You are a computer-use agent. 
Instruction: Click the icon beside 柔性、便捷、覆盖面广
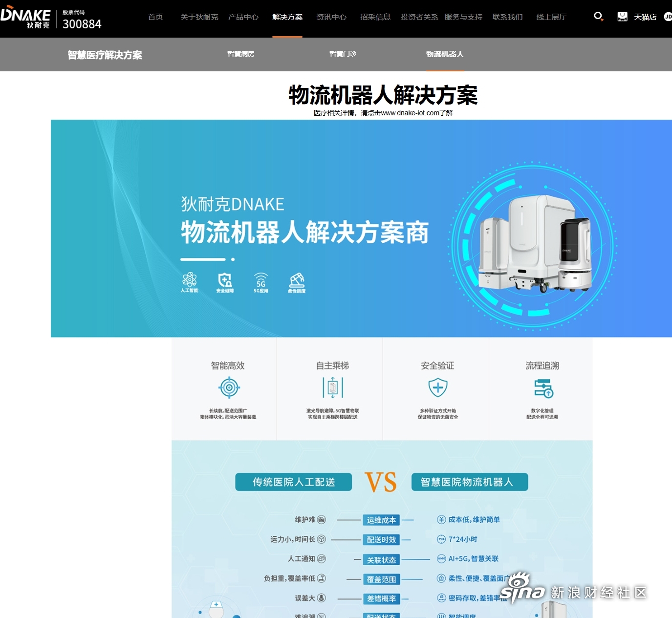click(441, 578)
